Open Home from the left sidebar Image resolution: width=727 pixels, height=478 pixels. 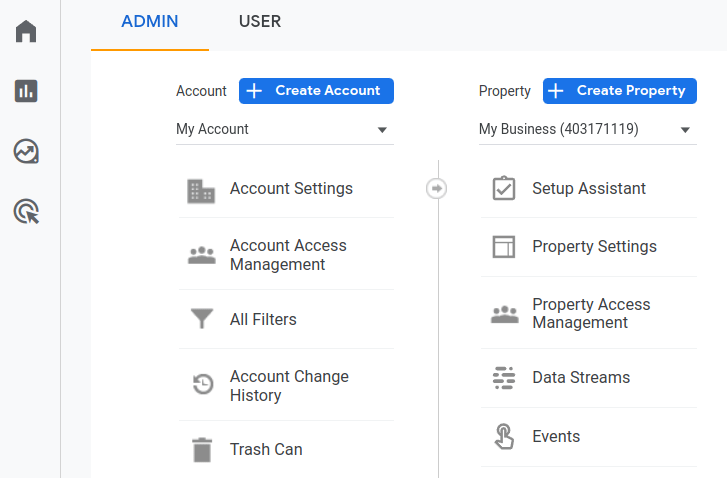point(26,31)
